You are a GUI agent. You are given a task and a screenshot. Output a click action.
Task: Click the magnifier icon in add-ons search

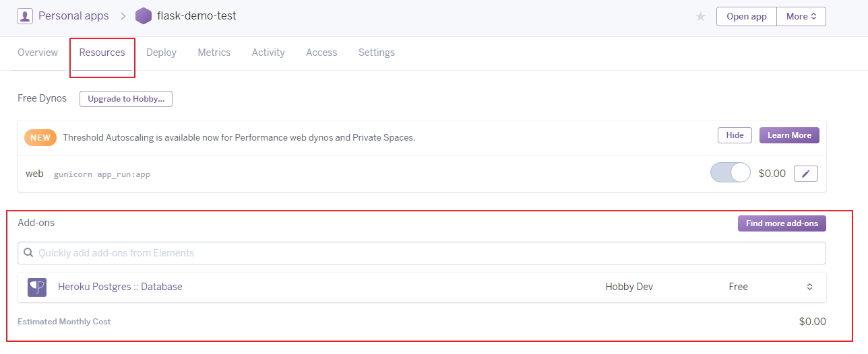click(x=28, y=253)
